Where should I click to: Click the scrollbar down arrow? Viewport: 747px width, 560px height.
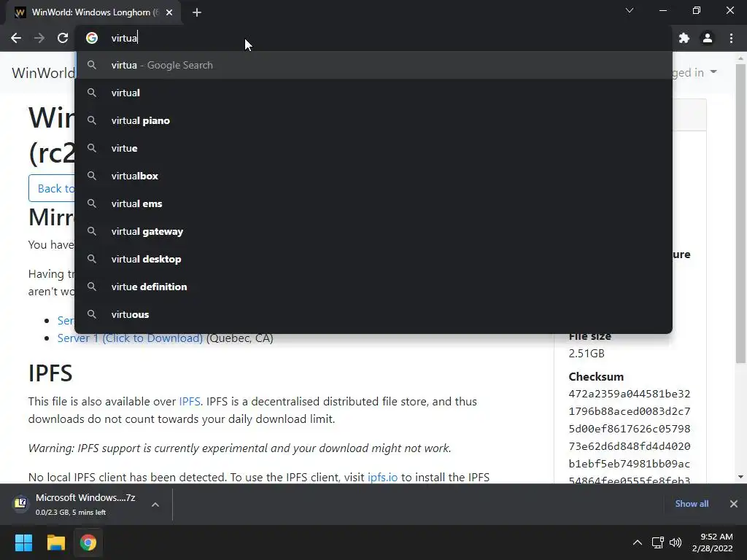click(x=740, y=477)
